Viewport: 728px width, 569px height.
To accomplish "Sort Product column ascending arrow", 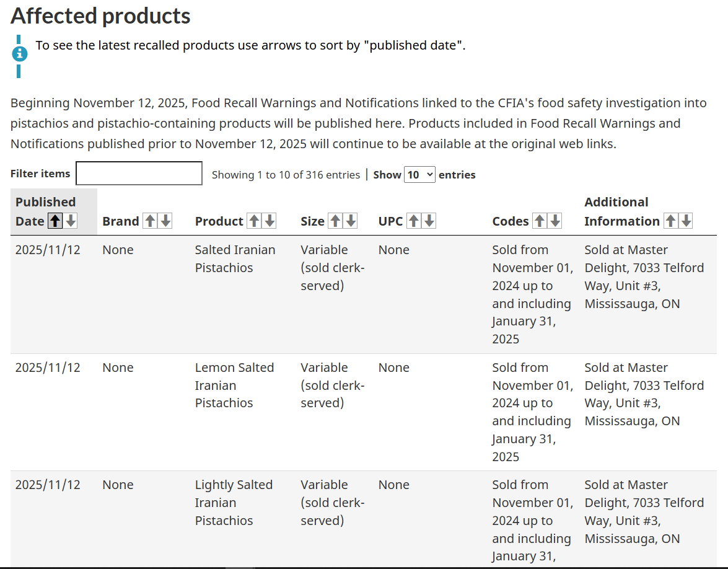I will point(254,221).
